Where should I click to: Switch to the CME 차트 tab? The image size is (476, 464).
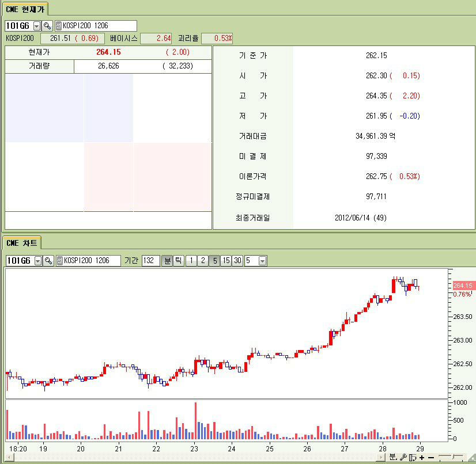pos(21,243)
